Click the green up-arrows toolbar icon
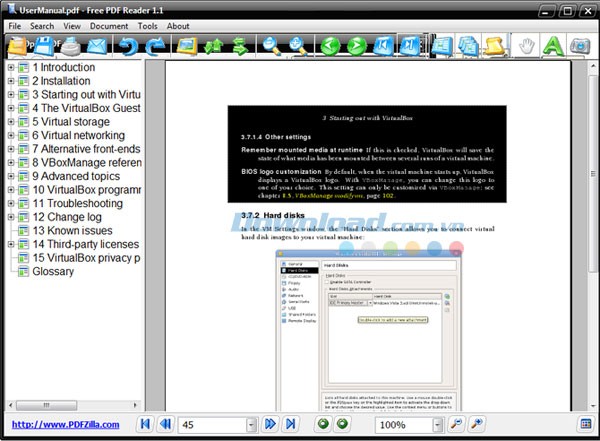This screenshot has width=600, height=441. click(213, 46)
